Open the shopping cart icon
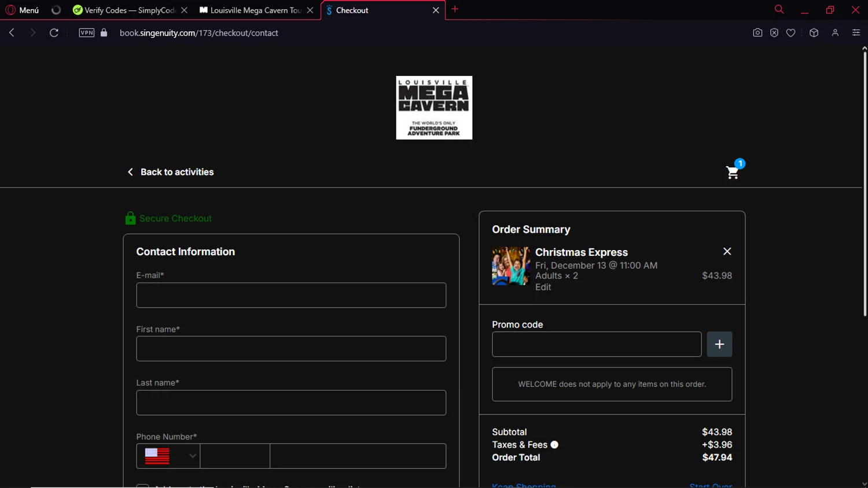Image resolution: width=868 pixels, height=488 pixels. [x=733, y=173]
